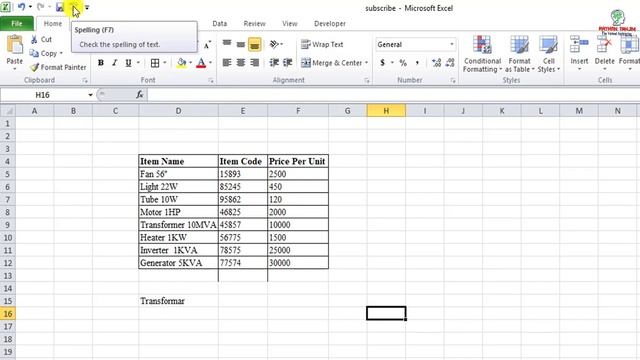Set Middle Align vertical alignment

241,44
